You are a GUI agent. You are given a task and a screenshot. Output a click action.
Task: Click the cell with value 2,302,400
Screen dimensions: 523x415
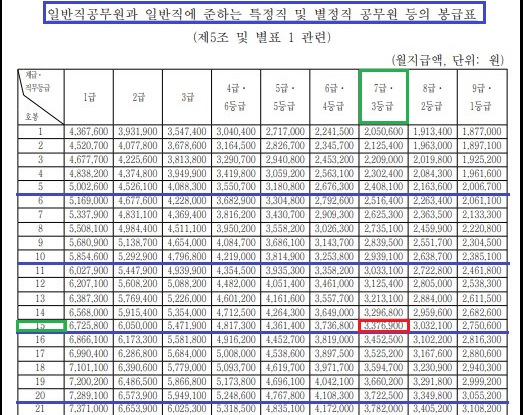pos(384,174)
